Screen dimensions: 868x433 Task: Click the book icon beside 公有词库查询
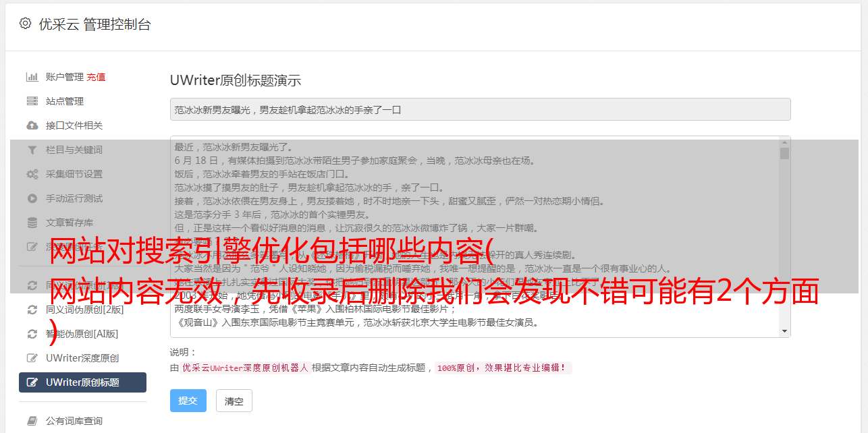[x=32, y=421]
